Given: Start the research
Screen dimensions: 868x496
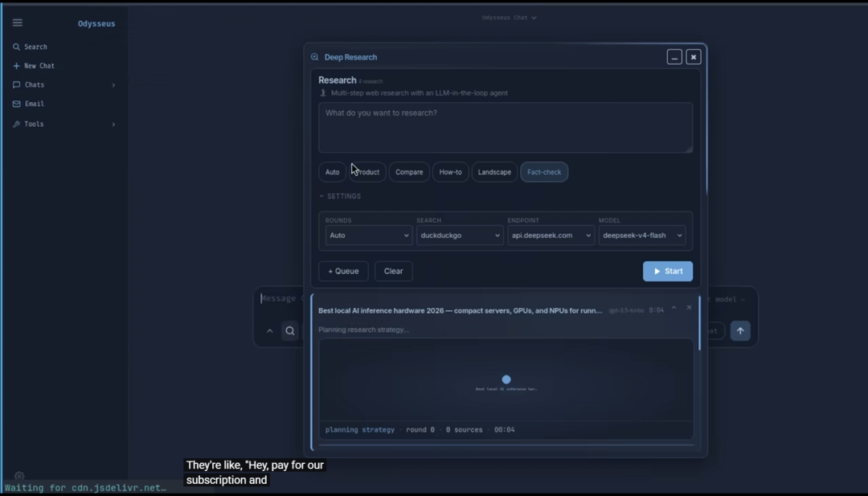Looking at the screenshot, I should [668, 271].
